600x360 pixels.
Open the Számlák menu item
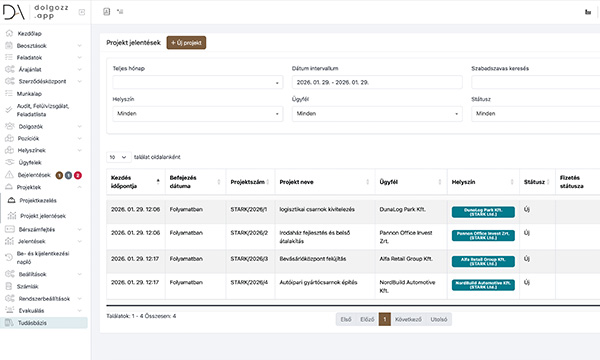[x=27, y=286]
